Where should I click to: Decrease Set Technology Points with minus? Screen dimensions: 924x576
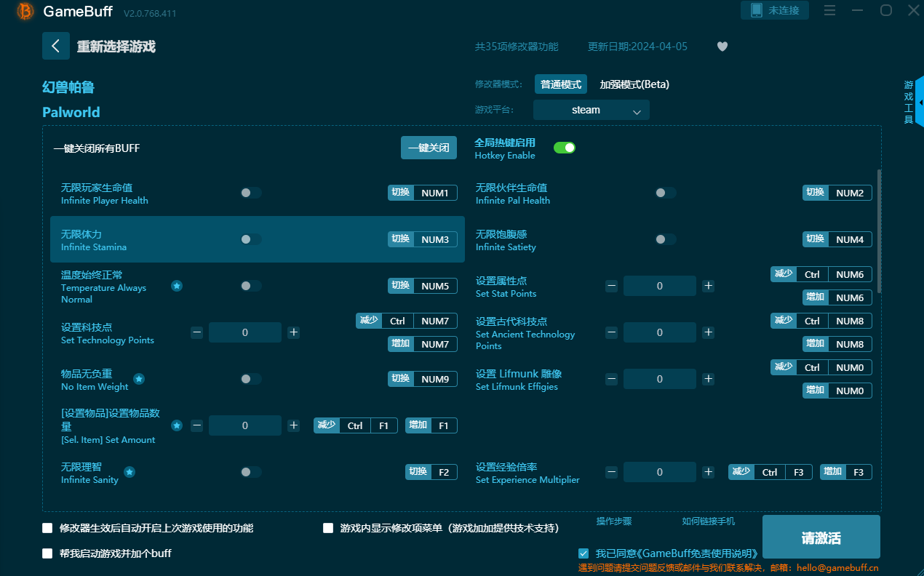coord(197,332)
